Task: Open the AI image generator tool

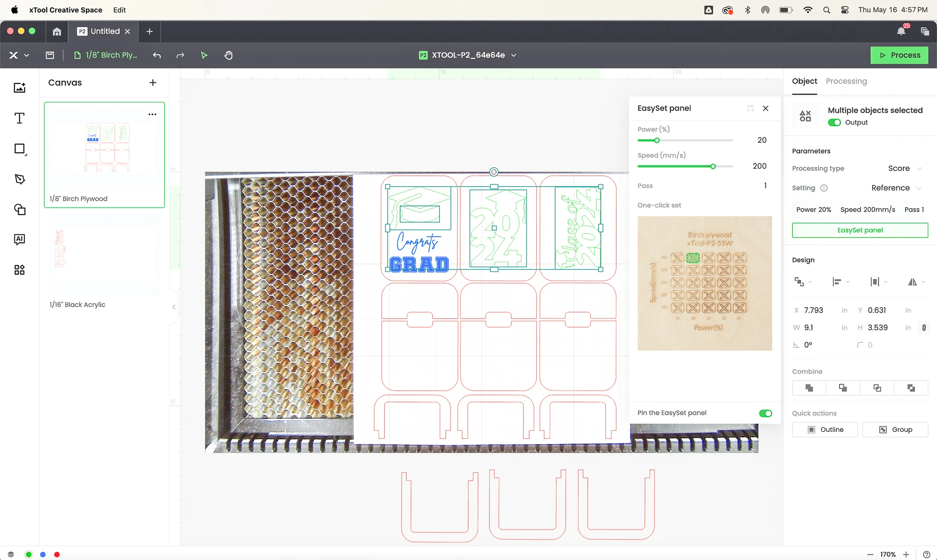Action: 19,239
